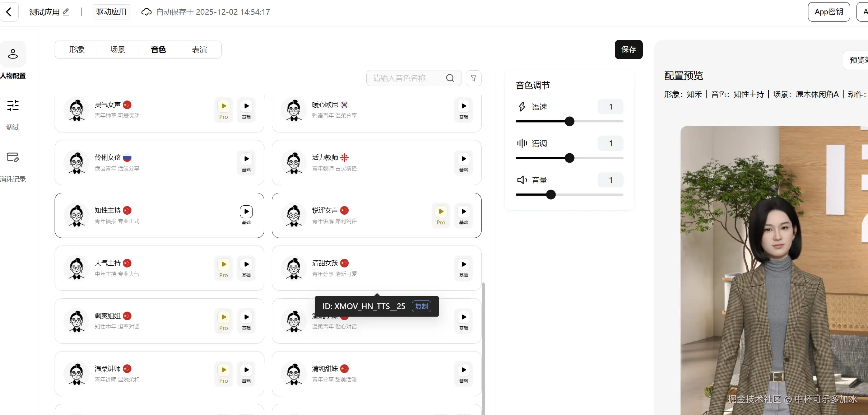Play Pro preview of 锐评女声 voice
The height and width of the screenshot is (415, 868).
coord(441,212)
